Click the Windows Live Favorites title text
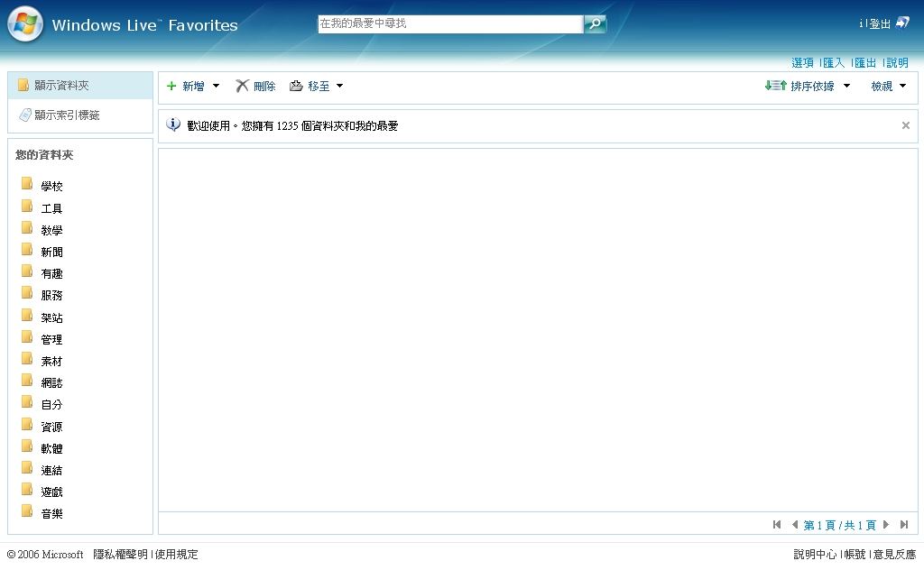This screenshot has width=924, height=570. 145,25
